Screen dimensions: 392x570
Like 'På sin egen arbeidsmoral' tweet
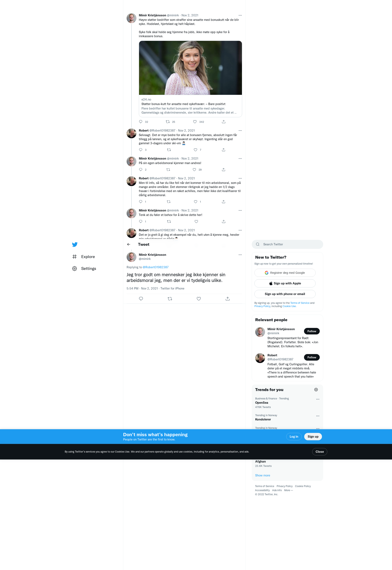194,170
